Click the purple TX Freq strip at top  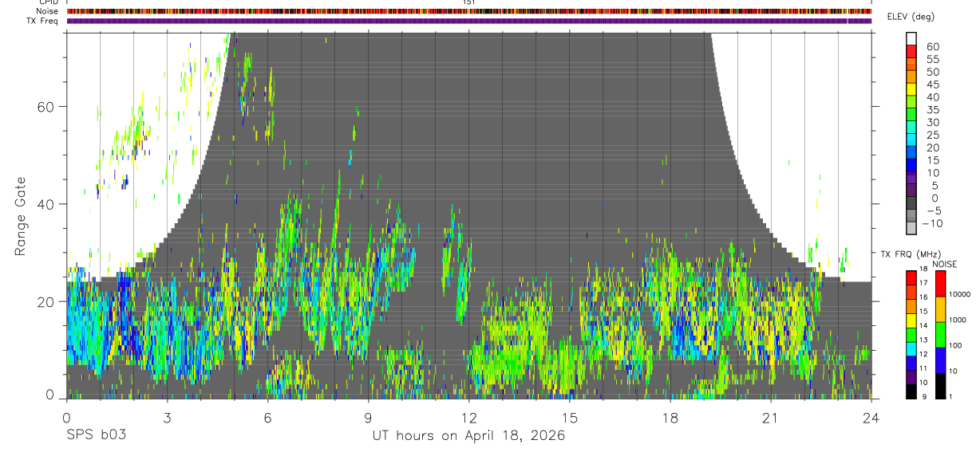coord(468,21)
